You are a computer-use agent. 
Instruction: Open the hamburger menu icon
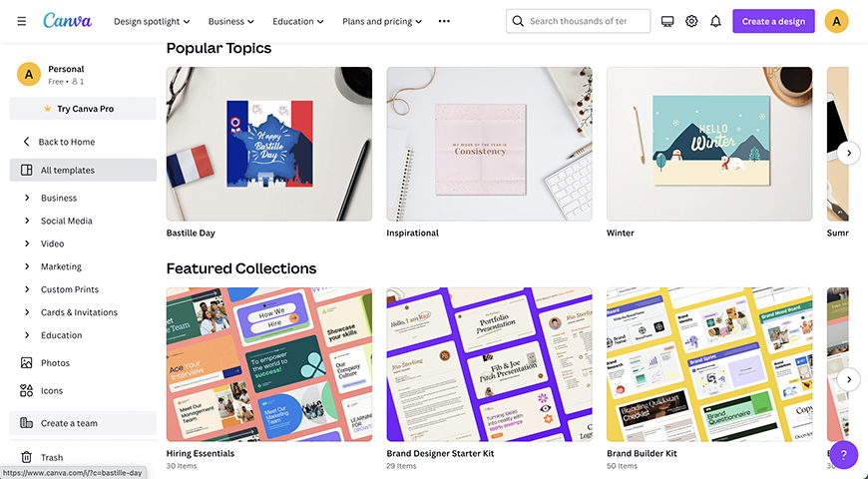[x=22, y=21]
